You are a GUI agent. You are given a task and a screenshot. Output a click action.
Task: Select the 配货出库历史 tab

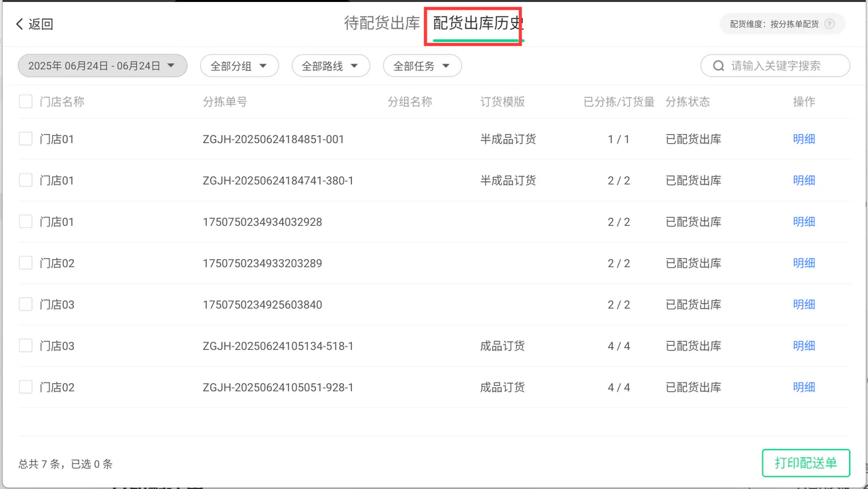click(x=478, y=24)
